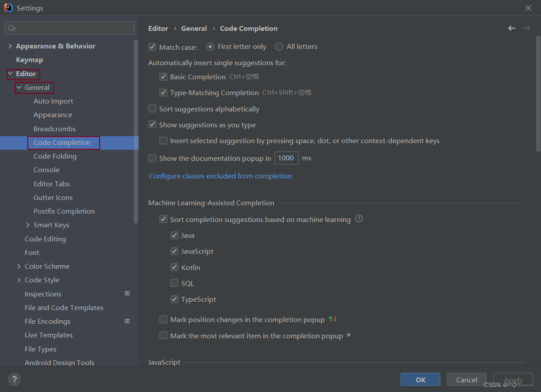Expand the Appearance & Behavior section
The width and height of the screenshot is (541, 392).
10,46
